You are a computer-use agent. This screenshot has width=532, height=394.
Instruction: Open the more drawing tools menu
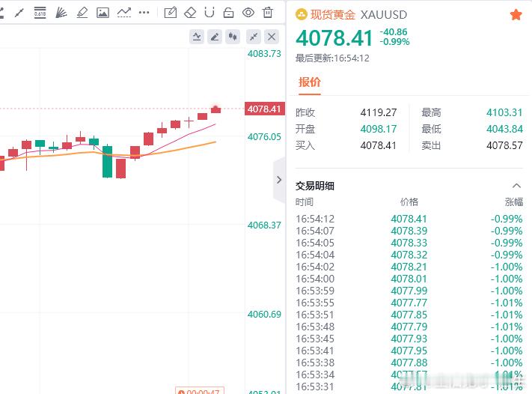(x=144, y=13)
